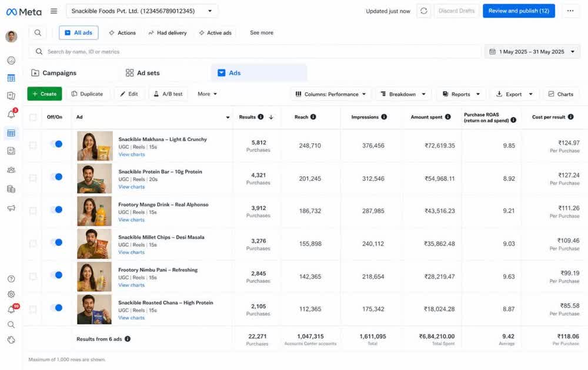Open Columns: Performance dropdown
Image resolution: width=588 pixels, height=370 pixels.
click(x=330, y=94)
